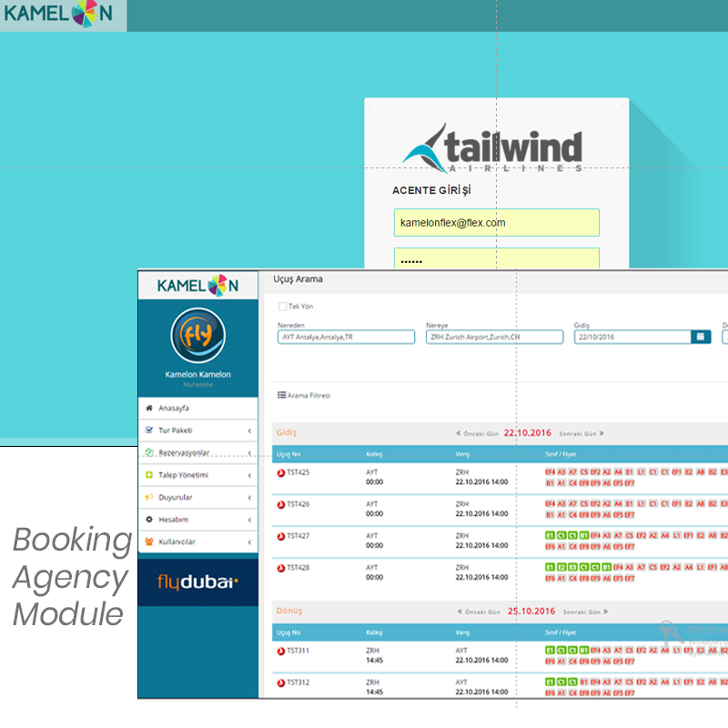Click the Dönüş next-day double arrow

tap(605, 612)
